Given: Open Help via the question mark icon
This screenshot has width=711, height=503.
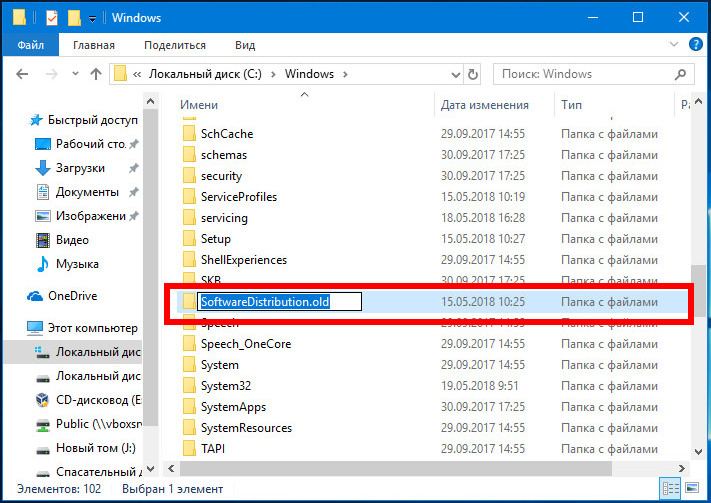Looking at the screenshot, I should tap(696, 44).
